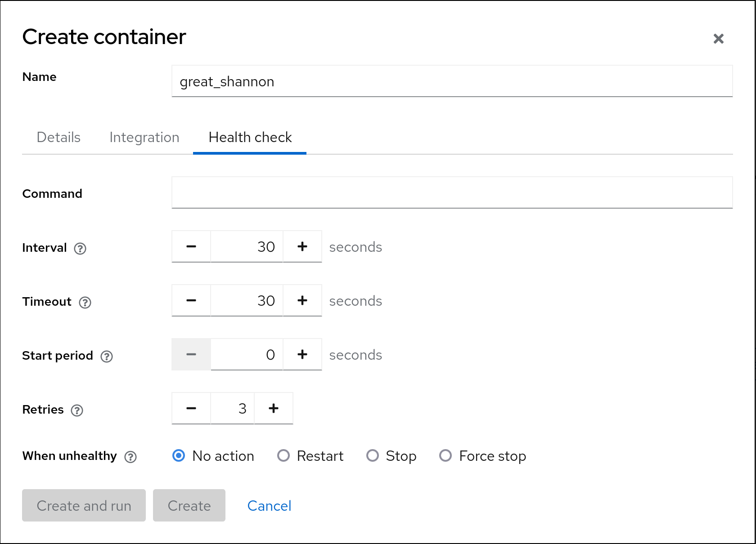
Task: Select the Stop radio option
Action: coord(373,456)
